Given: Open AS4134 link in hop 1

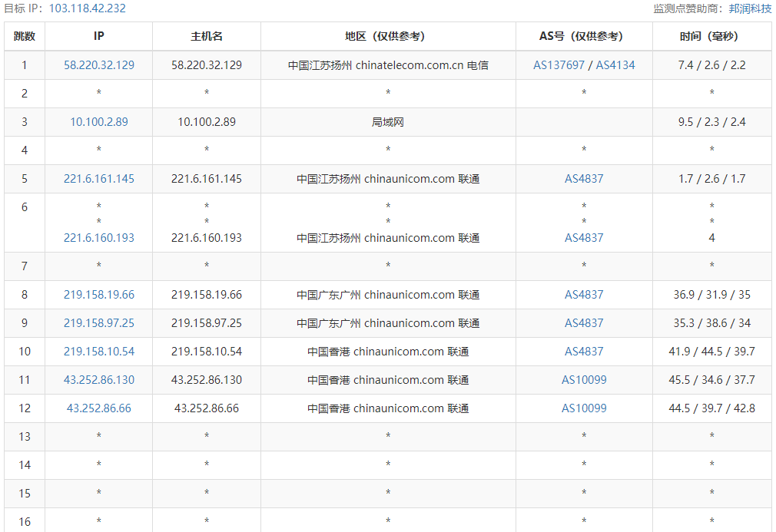Looking at the screenshot, I should (x=615, y=64).
